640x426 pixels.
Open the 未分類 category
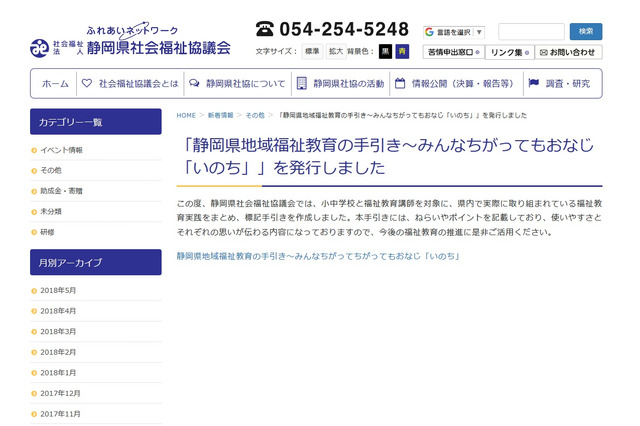pyautogui.click(x=51, y=212)
